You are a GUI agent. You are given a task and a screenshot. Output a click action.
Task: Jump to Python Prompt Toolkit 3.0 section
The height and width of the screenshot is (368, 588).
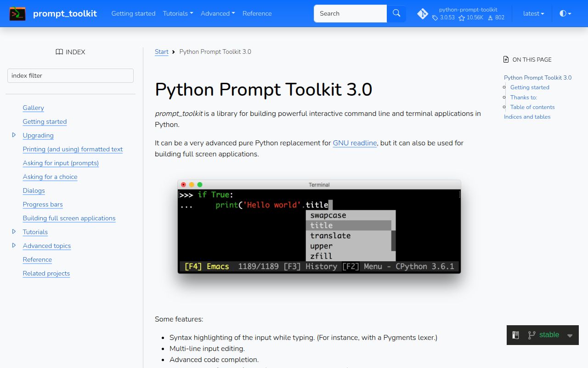click(x=537, y=78)
